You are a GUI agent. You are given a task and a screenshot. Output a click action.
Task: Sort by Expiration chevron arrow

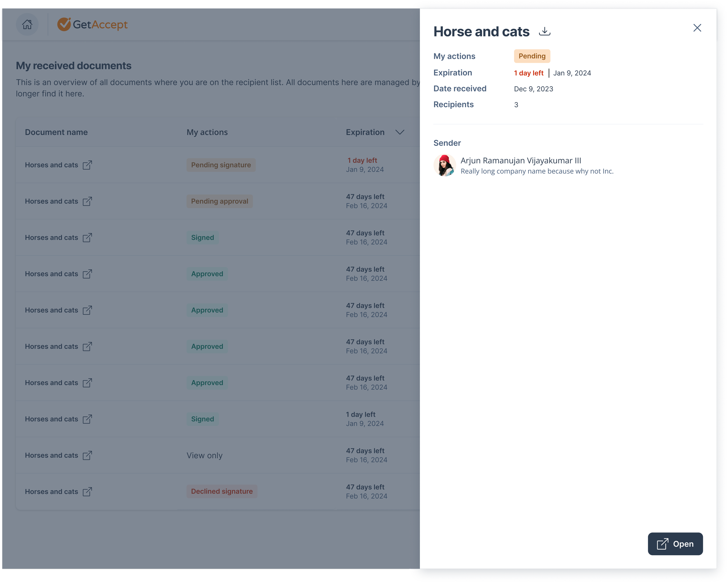coord(400,132)
